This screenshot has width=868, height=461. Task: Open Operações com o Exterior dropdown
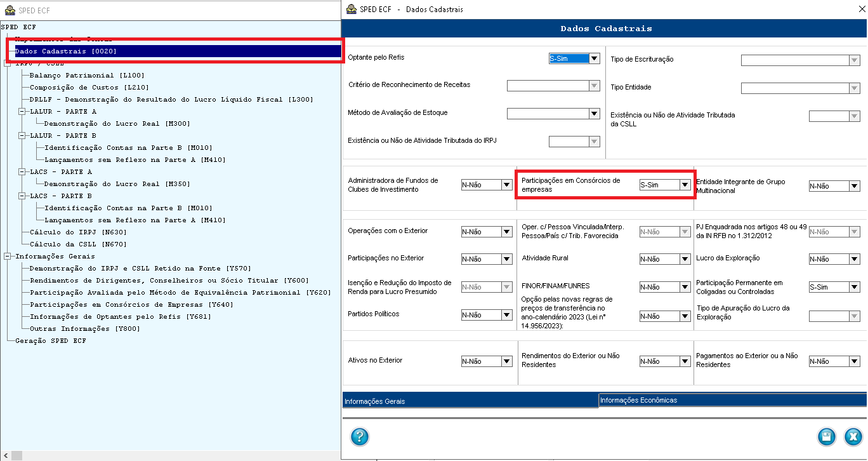[506, 232]
